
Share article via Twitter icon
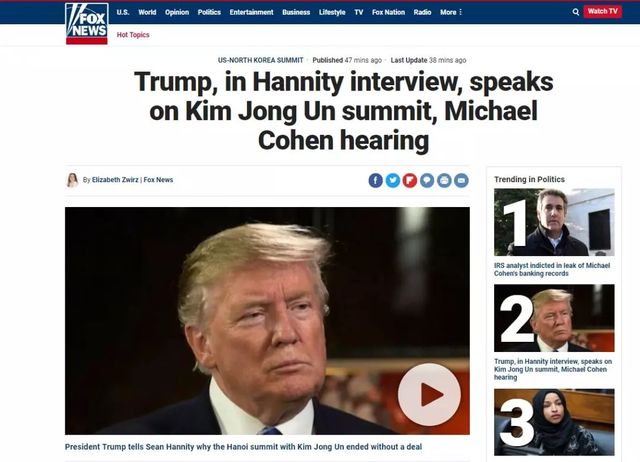(x=393, y=180)
